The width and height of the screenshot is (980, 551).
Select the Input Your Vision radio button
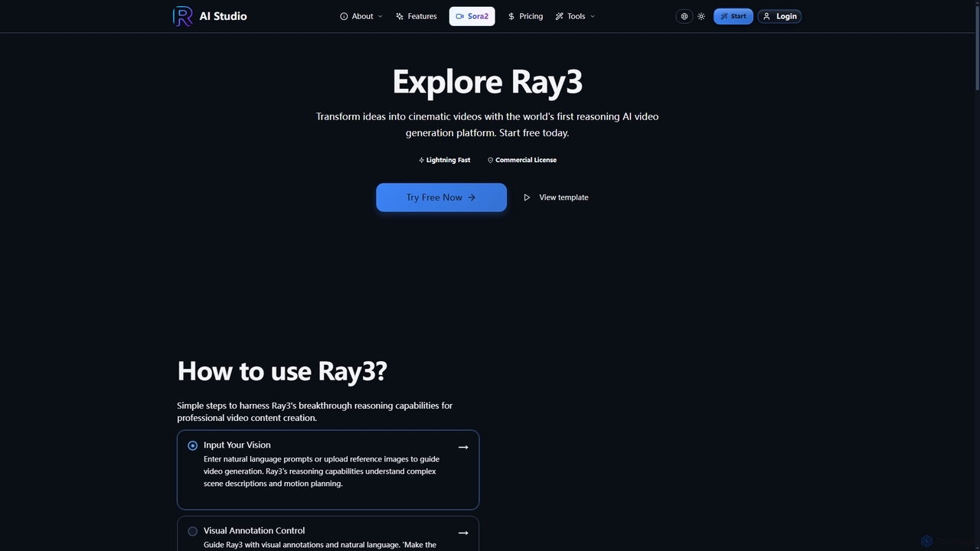pos(193,445)
